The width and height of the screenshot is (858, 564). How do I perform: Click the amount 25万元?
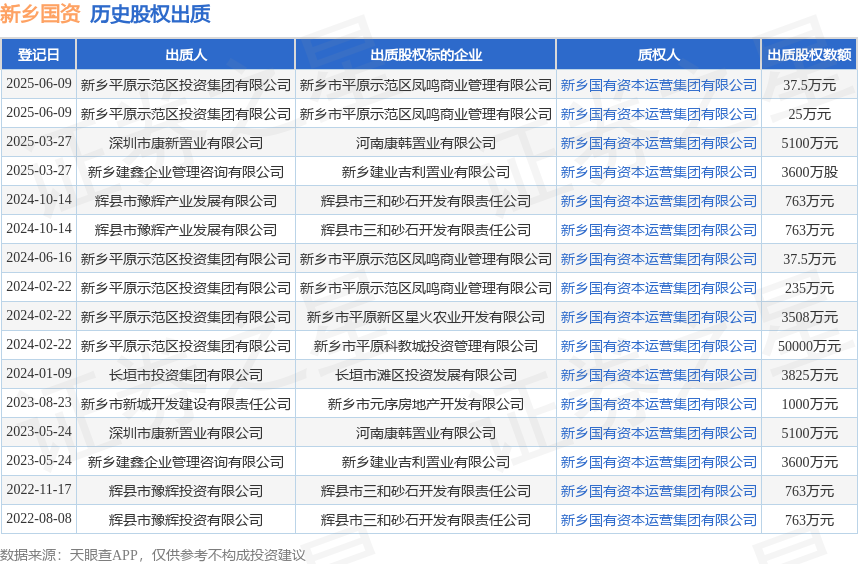click(x=809, y=114)
